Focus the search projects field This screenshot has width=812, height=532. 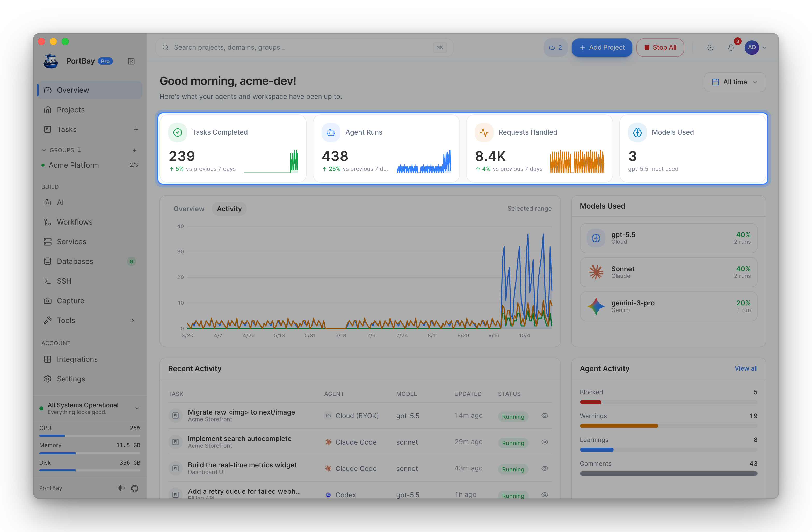[304, 48]
